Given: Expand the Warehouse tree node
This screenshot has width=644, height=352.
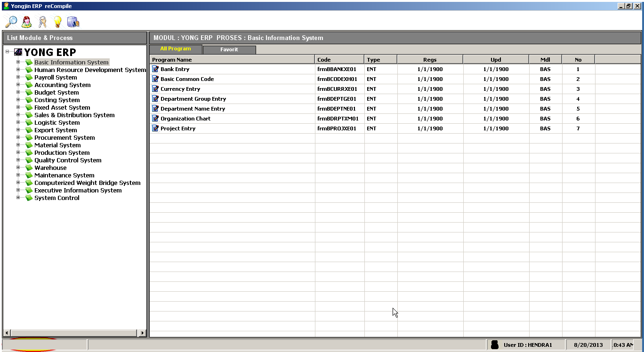Looking at the screenshot, I should [18, 168].
